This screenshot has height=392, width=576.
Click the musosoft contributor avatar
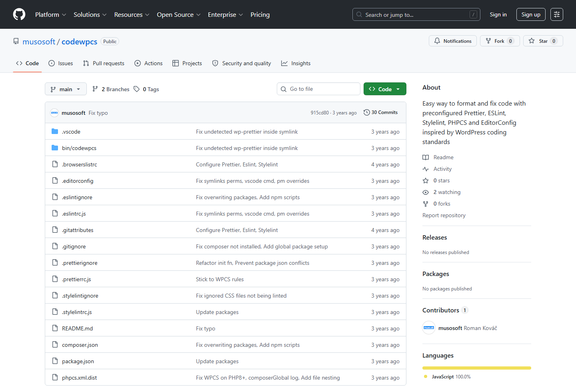click(x=429, y=328)
